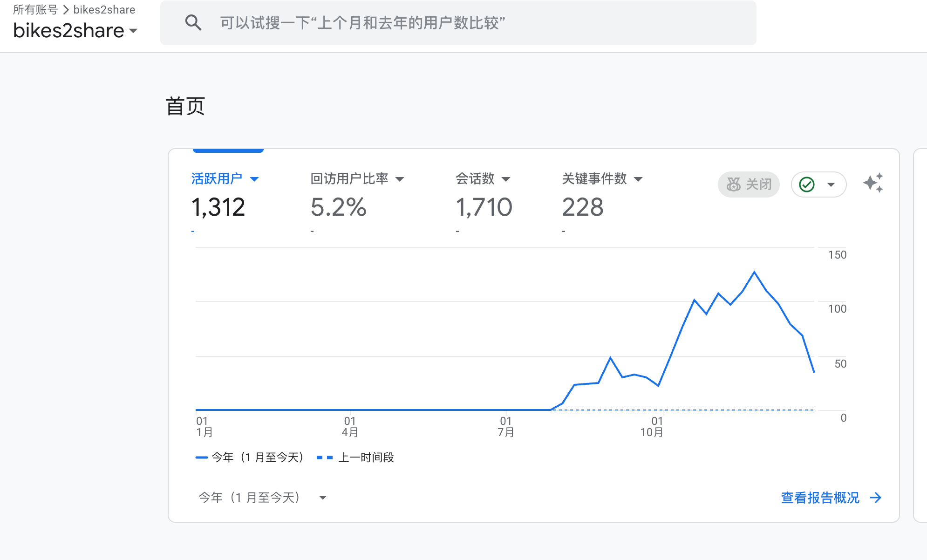Open the 查看报告概况 link
Screen dimensions: 927x560
(x=820, y=498)
